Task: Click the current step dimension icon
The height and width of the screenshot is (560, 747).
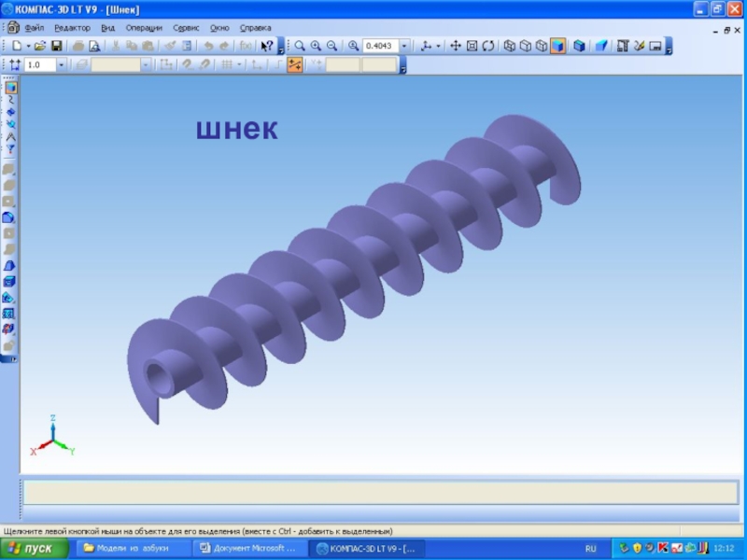Action: click(15, 64)
